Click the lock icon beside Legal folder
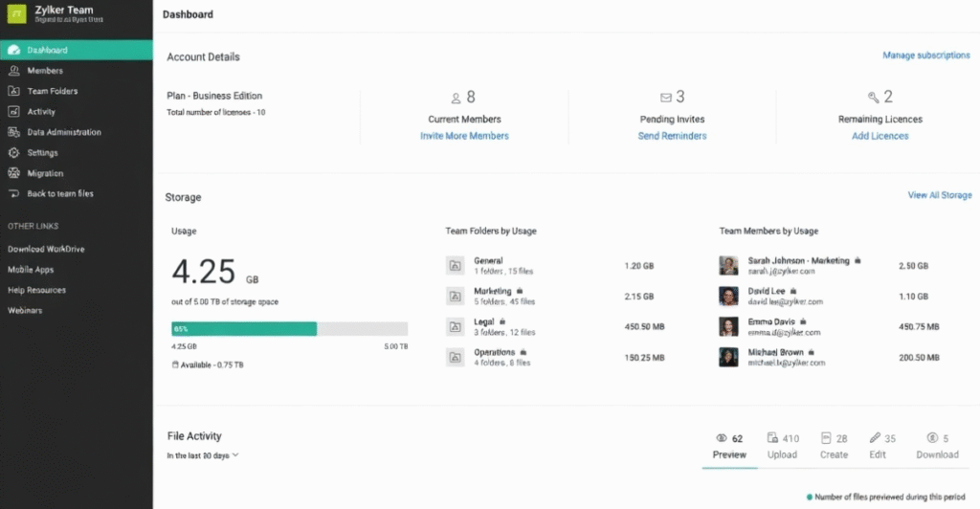This screenshot has width=980, height=509. 501,321
